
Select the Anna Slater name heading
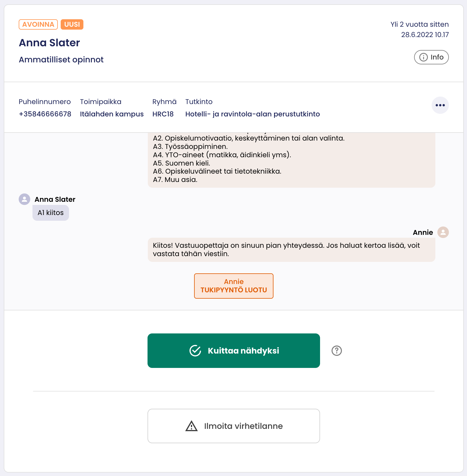pyautogui.click(x=49, y=43)
